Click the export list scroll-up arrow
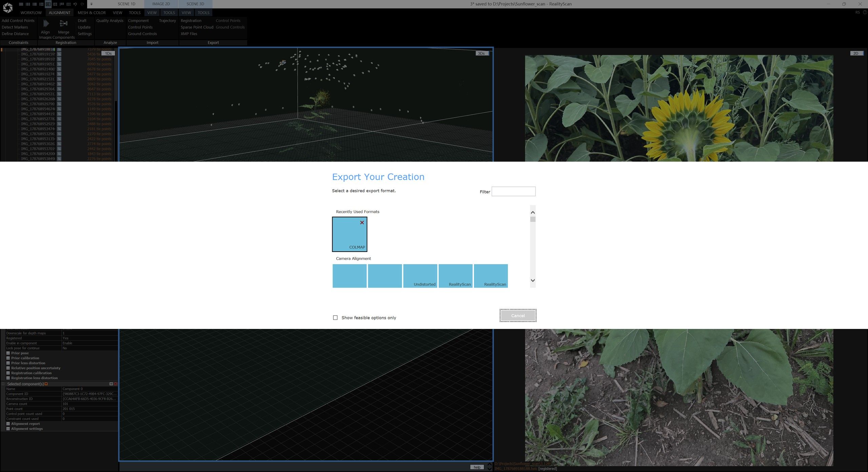Viewport: 868px width, 472px height. pos(533,212)
